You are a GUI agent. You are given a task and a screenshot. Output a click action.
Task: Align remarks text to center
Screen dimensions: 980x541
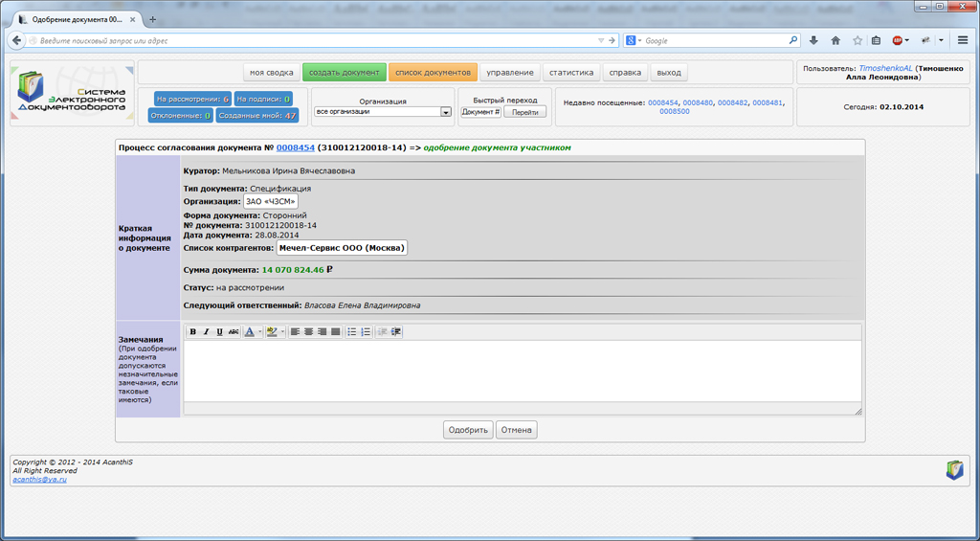coord(309,332)
